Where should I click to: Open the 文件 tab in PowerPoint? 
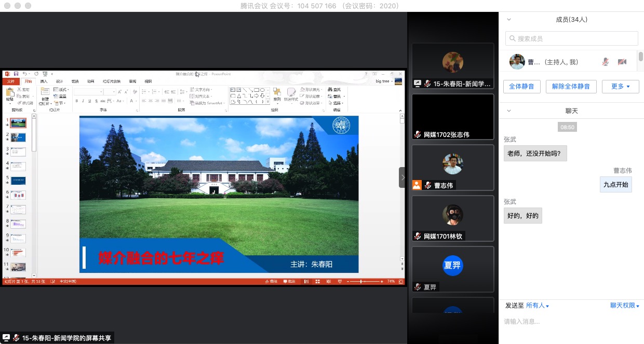[11, 81]
